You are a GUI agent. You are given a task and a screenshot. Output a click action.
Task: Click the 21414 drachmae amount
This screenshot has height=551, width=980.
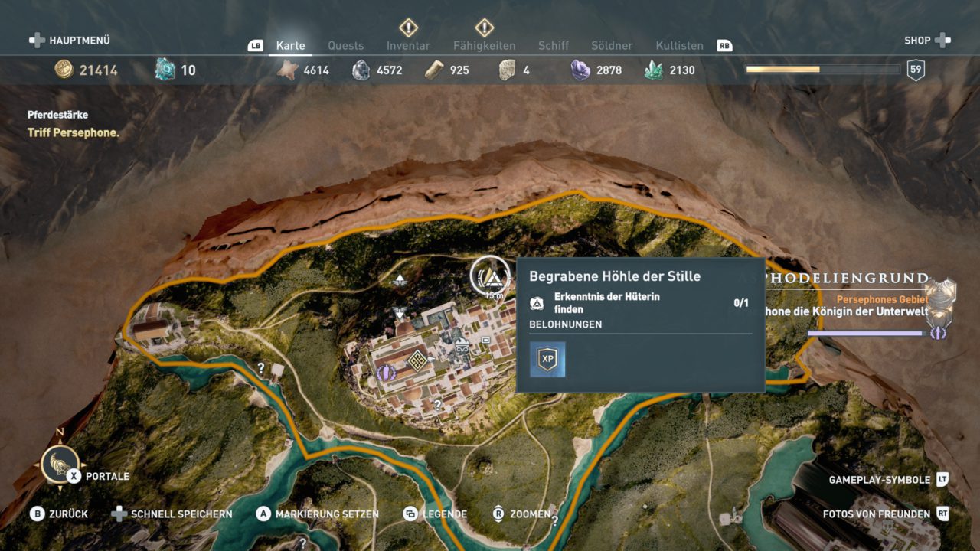point(99,70)
